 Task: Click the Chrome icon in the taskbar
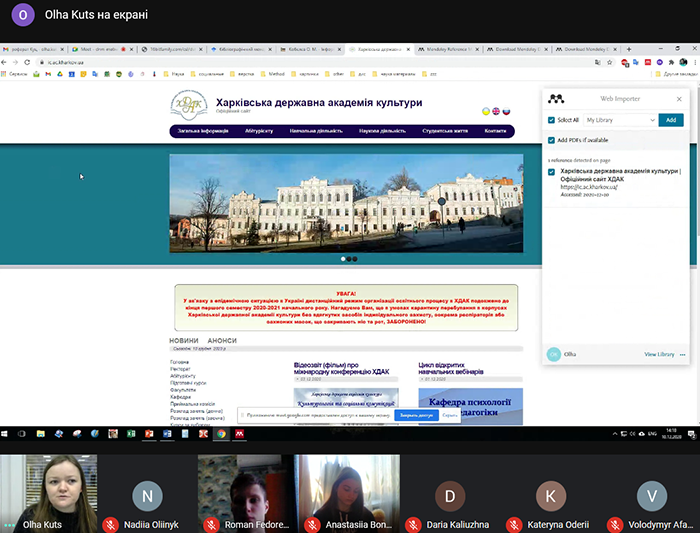[x=221, y=433]
